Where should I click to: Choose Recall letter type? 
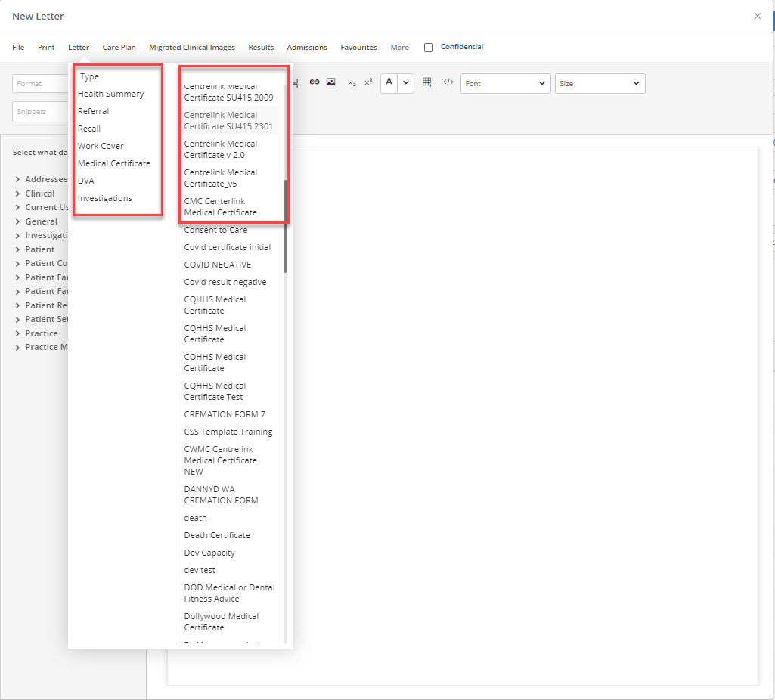pos(89,129)
